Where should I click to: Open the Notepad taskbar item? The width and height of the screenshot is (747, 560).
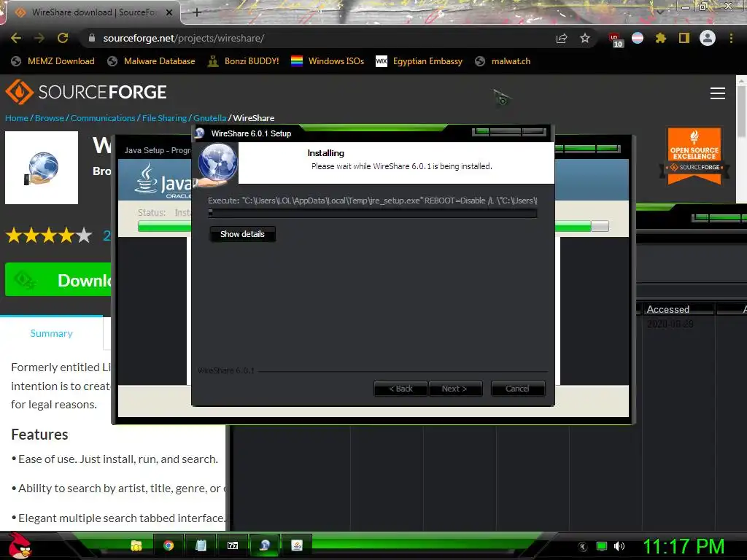[201, 545]
